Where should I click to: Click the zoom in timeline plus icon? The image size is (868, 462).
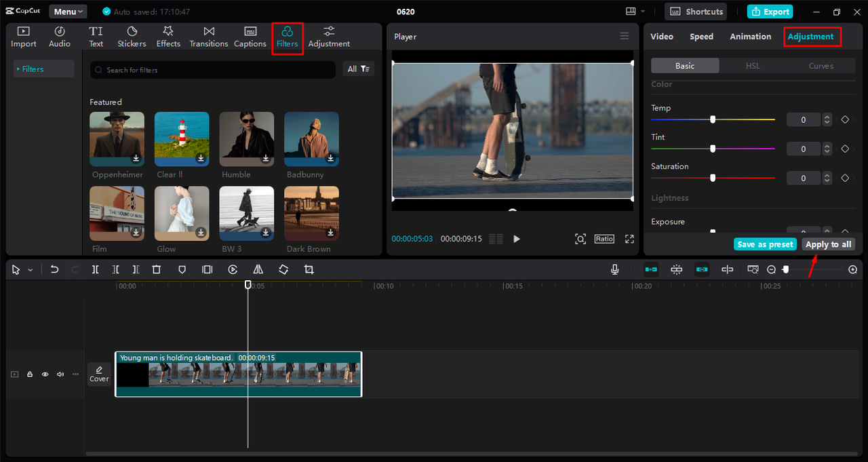[x=853, y=269]
